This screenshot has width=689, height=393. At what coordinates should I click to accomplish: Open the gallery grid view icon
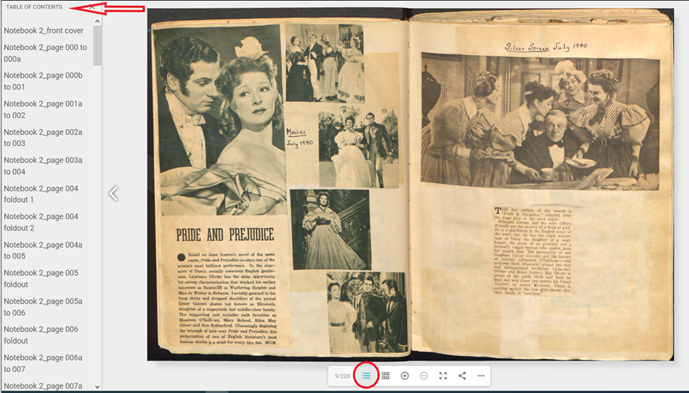pos(385,376)
